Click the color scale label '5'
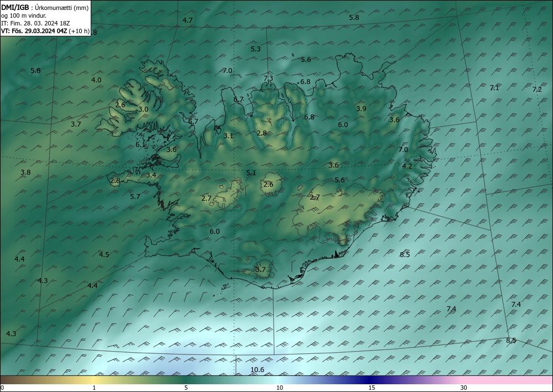Screen dimensions: 553x392 click(186, 388)
